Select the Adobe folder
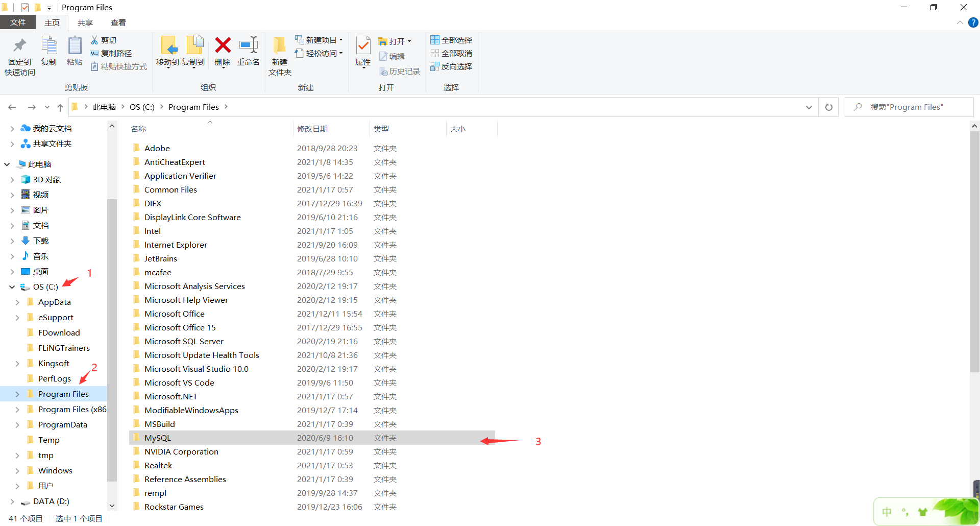980x526 pixels. [312, 148]
